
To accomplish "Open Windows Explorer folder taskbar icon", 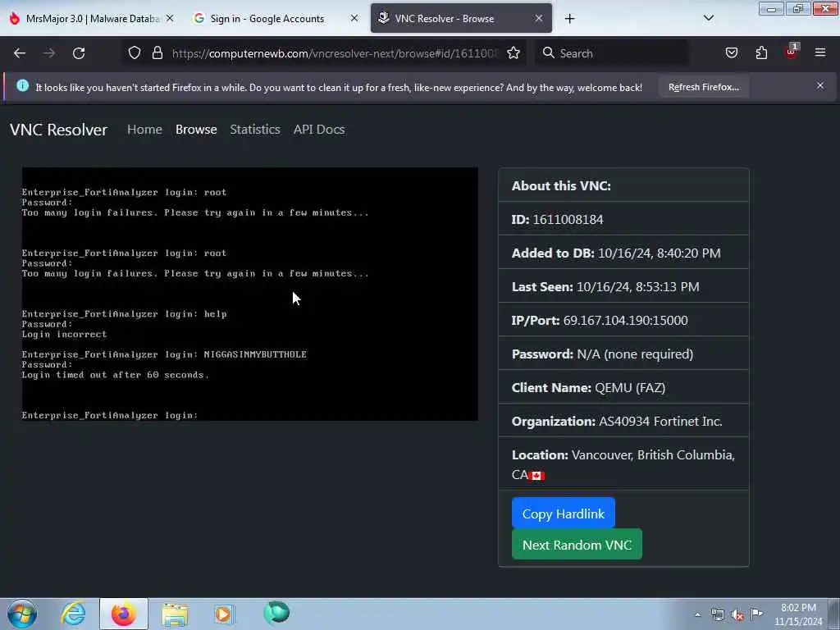I will click(175, 614).
